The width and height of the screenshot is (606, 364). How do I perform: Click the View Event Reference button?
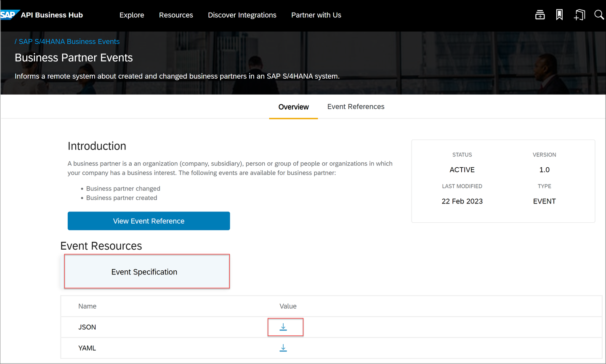click(x=149, y=221)
